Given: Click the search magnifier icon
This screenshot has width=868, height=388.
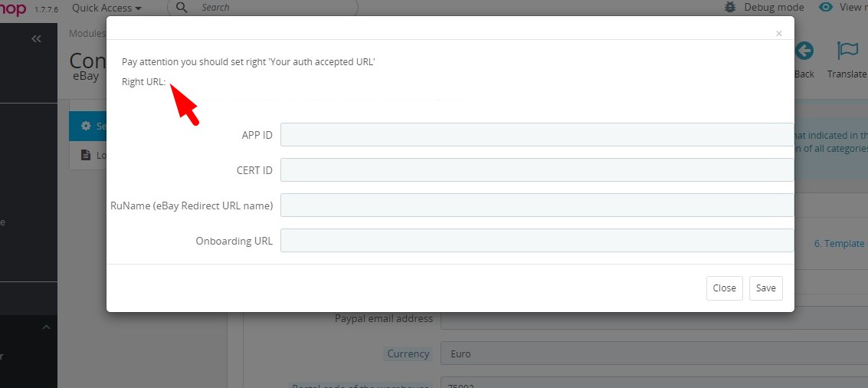Looking at the screenshot, I should 182,8.
